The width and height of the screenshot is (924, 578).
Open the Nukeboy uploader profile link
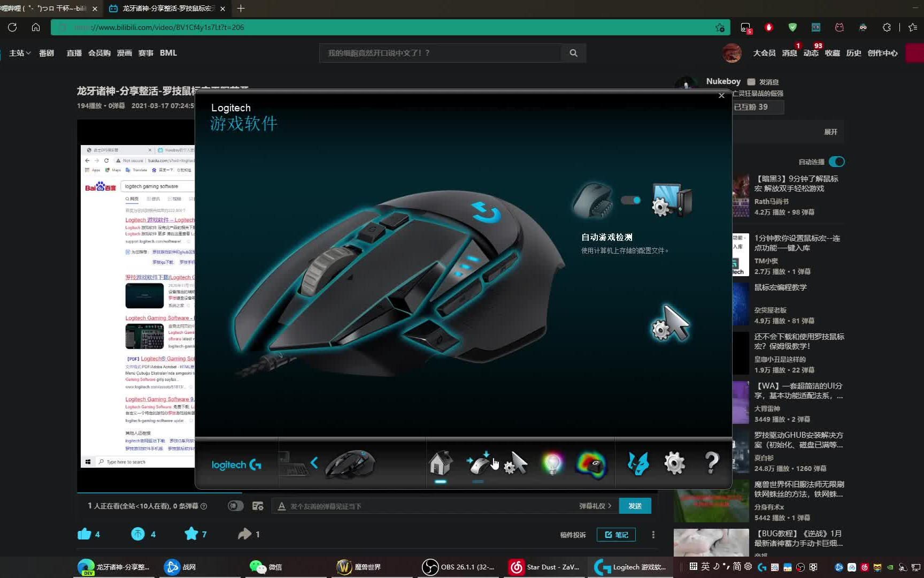tap(723, 81)
